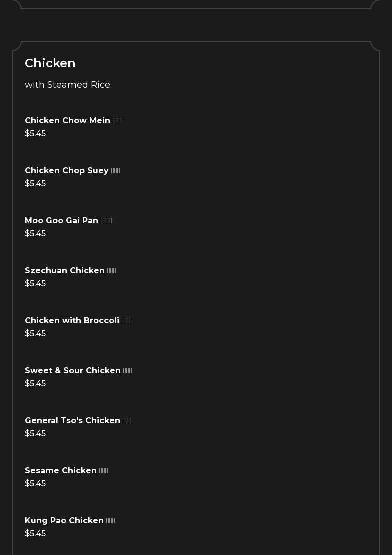Click the price below Kung Pao Chicken
Screen dimensions: 392x555
35,534
